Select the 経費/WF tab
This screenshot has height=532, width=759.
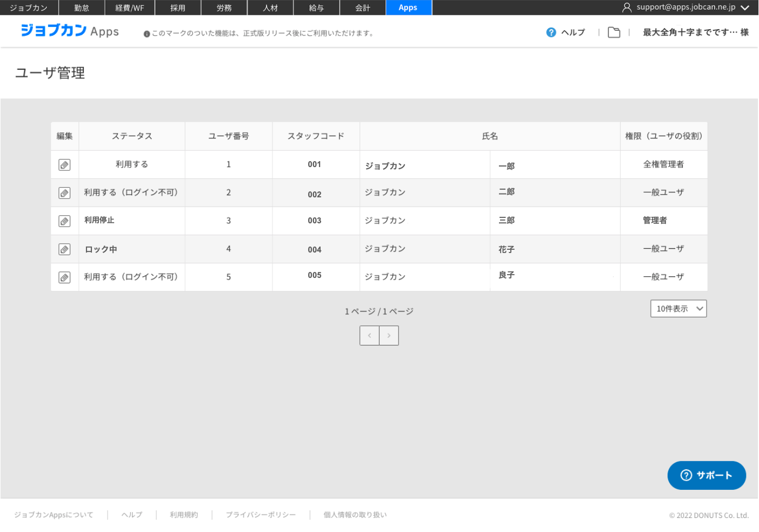pyautogui.click(x=130, y=8)
